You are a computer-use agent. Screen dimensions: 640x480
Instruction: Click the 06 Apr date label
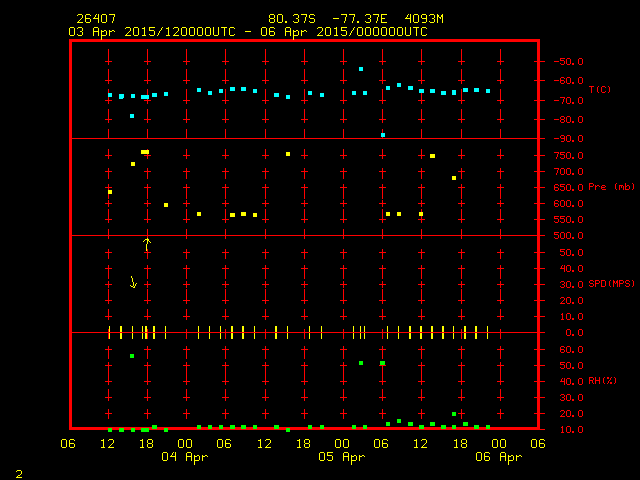pyautogui.click(x=498, y=457)
